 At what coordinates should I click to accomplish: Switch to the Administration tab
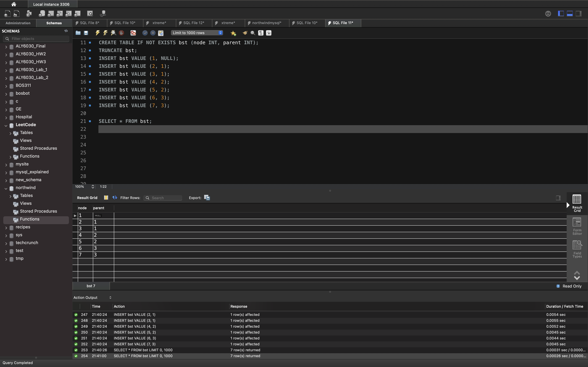(18, 23)
